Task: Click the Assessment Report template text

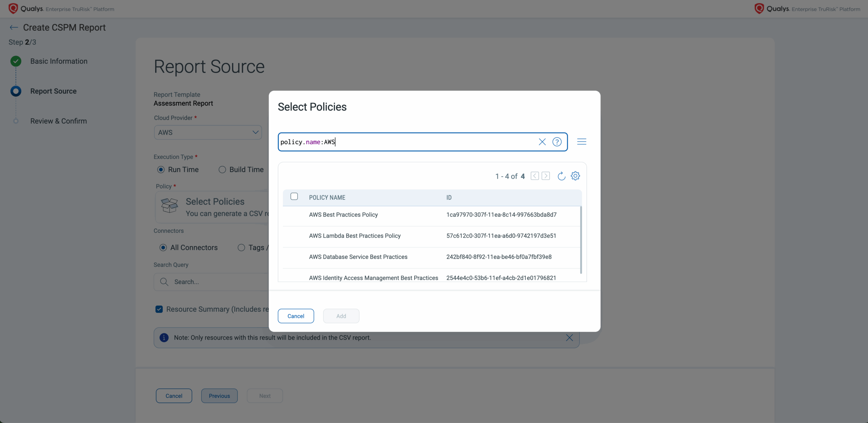Action: tap(183, 103)
